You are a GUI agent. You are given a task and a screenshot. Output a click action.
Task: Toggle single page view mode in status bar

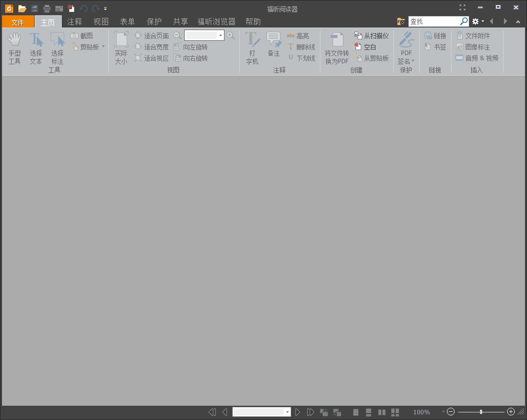point(356,412)
